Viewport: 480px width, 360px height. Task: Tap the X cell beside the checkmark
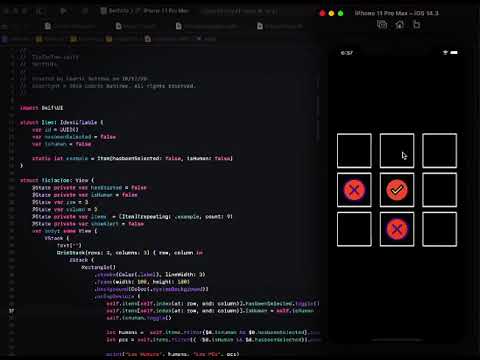coord(354,190)
